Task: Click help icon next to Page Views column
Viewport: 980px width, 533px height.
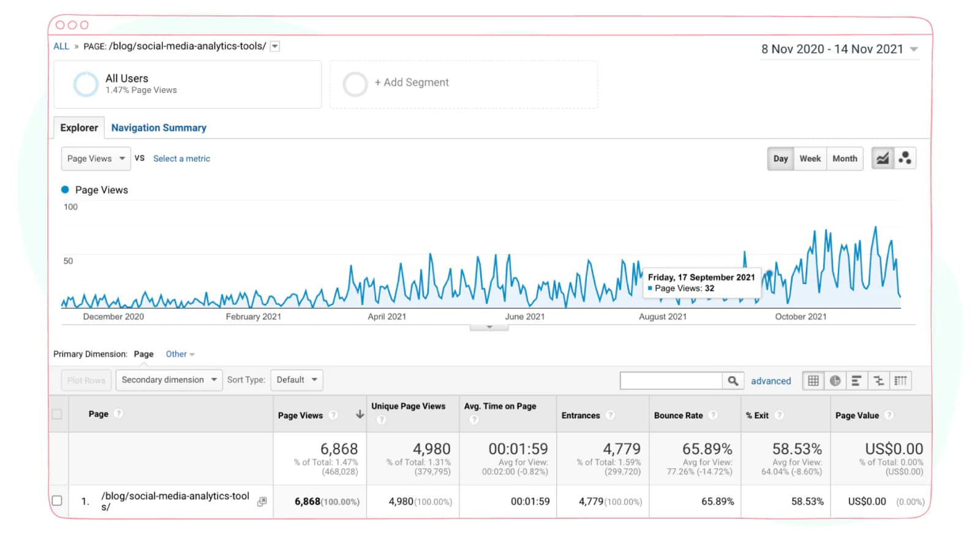Action: 333,415
